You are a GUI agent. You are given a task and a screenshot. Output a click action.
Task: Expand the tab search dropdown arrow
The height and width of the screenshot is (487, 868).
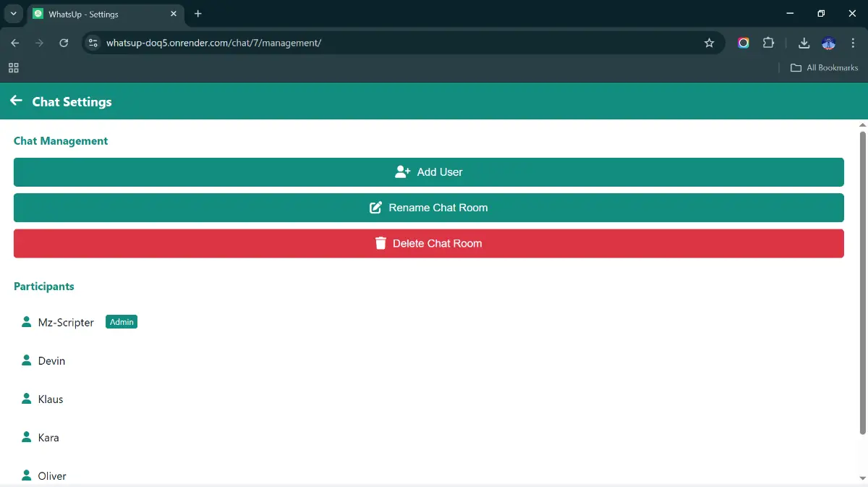(13, 14)
